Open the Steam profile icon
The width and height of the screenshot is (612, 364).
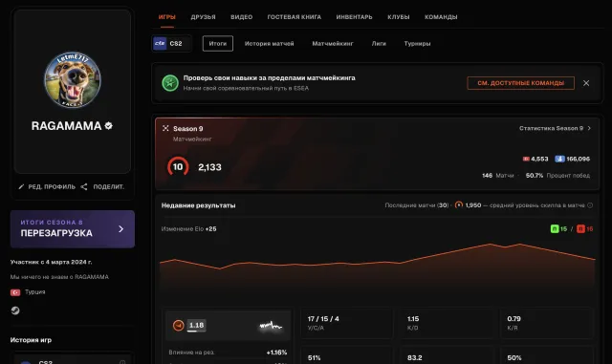15,310
